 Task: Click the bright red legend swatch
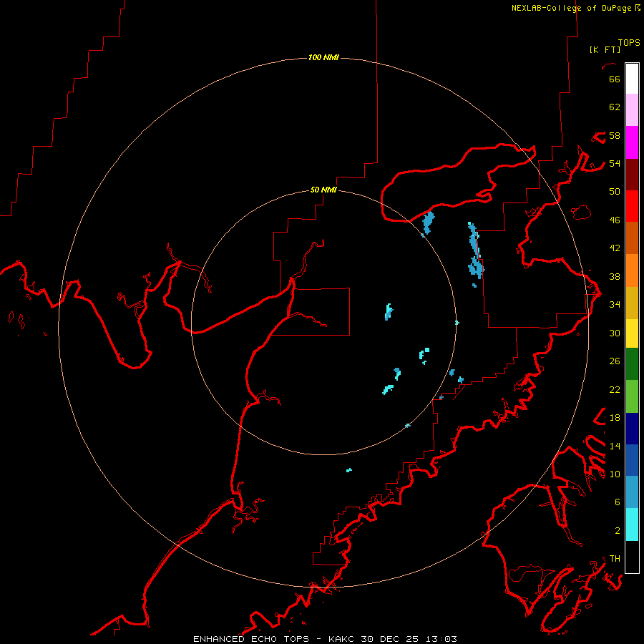click(x=632, y=206)
